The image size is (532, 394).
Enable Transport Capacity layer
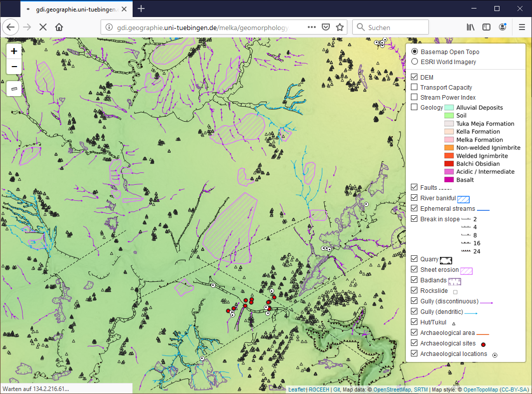click(x=414, y=87)
